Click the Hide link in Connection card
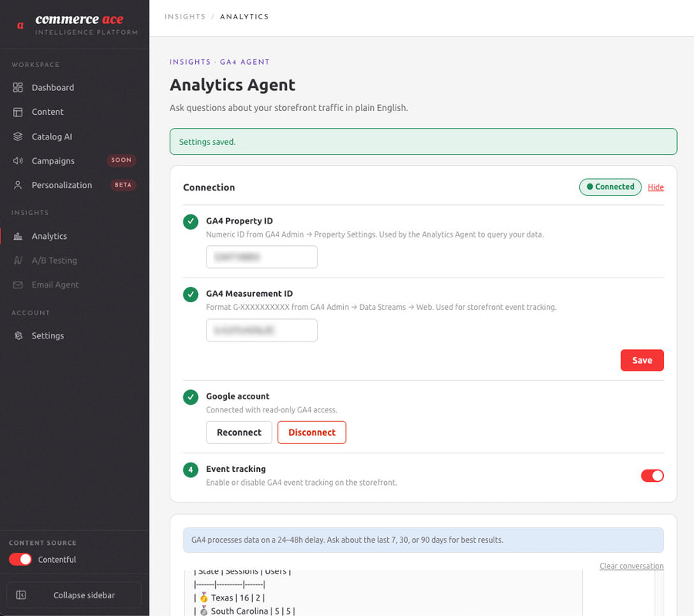 [655, 187]
